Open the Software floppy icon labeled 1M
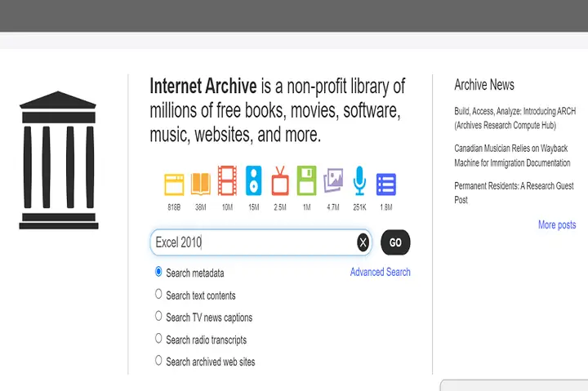Screen dimensions: 588x391 pyautogui.click(x=307, y=180)
